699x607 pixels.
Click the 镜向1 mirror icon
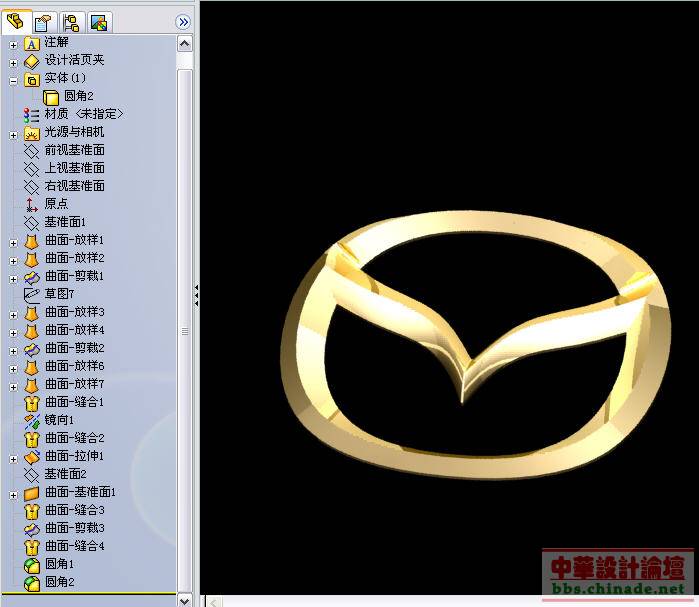(32, 421)
